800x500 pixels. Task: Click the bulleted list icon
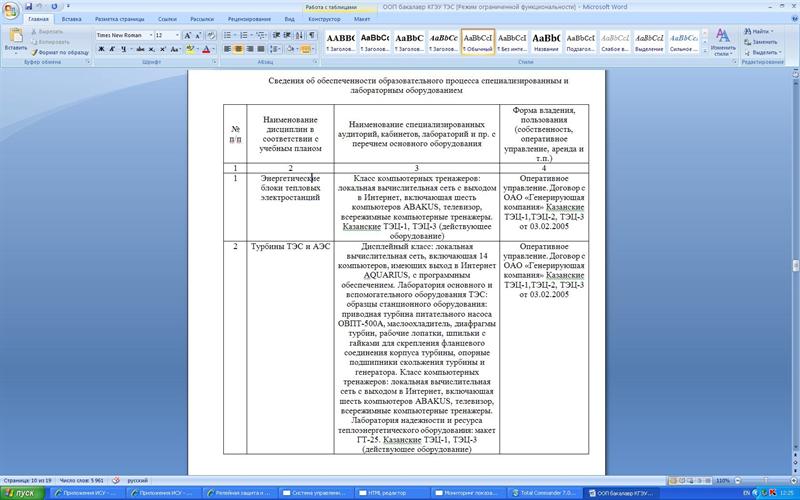pyautogui.click(x=228, y=35)
